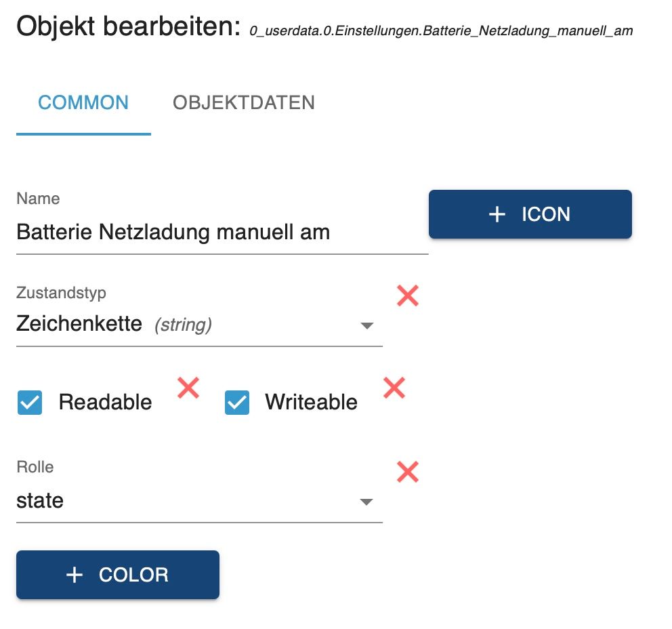Remove the Writeable attribute via red X
Viewport: 672px width, 629px height.
tap(394, 388)
